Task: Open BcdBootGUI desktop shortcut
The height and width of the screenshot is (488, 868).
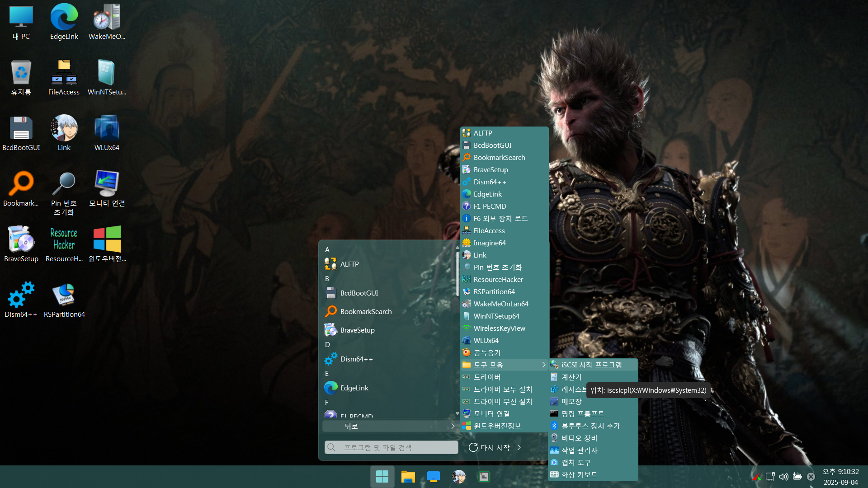Action: [21, 128]
